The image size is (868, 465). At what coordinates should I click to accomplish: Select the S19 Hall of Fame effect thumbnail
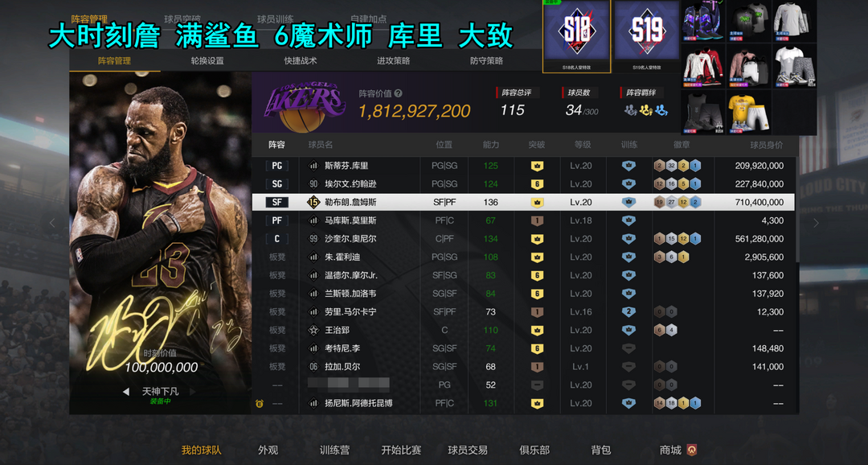click(646, 36)
